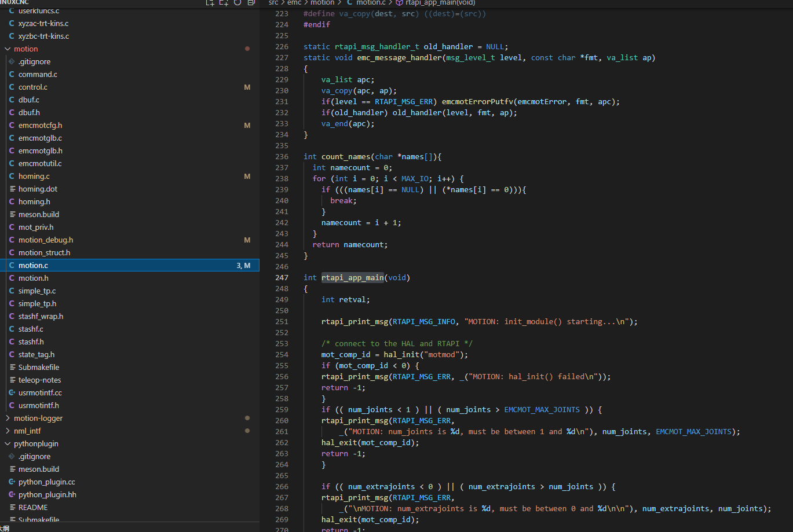Open homing.c file
Screen dimensions: 793x532
pos(130,176)
